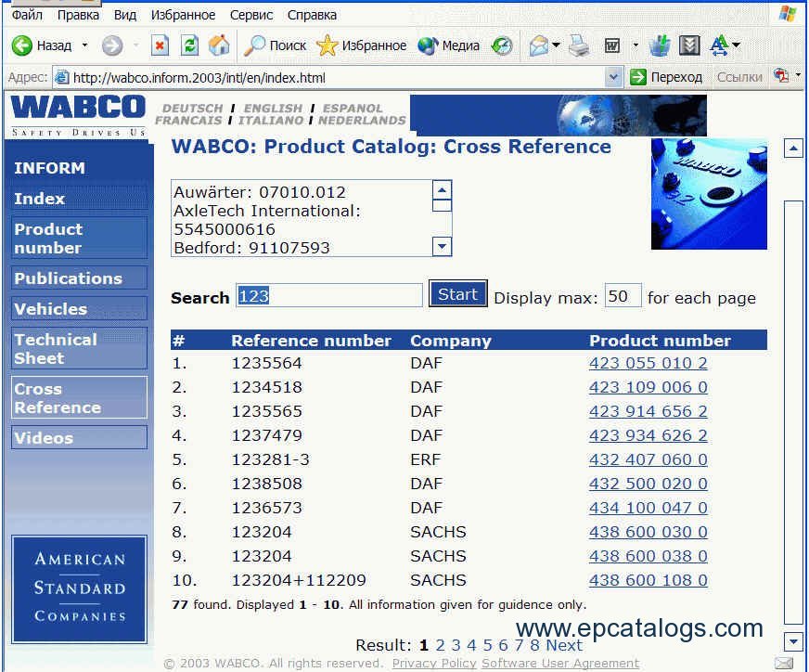Go to Home page icon
Image resolution: width=809 pixels, height=672 pixels.
coord(219,45)
